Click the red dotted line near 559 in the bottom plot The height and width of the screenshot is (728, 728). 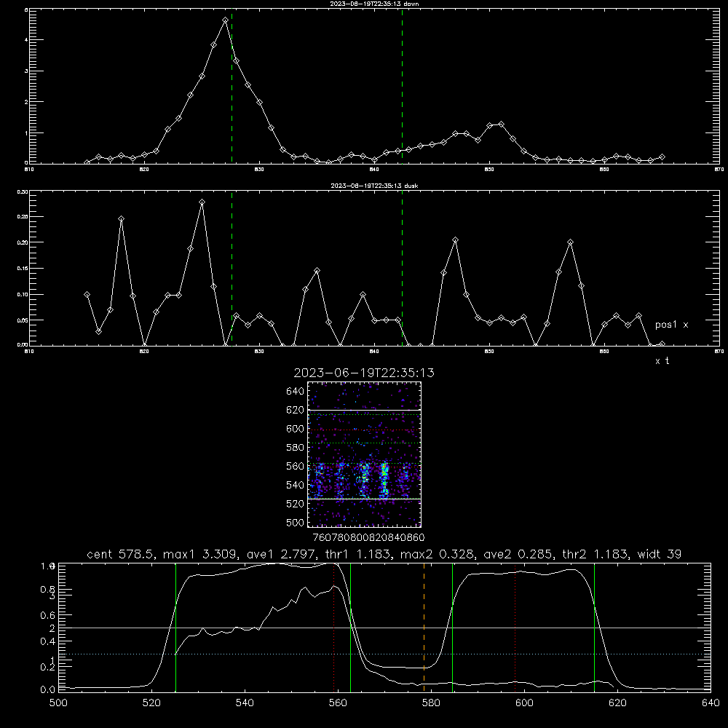click(x=334, y=627)
